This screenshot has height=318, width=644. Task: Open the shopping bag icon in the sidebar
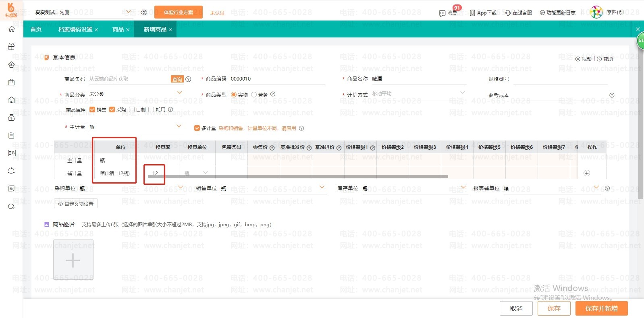click(x=11, y=82)
